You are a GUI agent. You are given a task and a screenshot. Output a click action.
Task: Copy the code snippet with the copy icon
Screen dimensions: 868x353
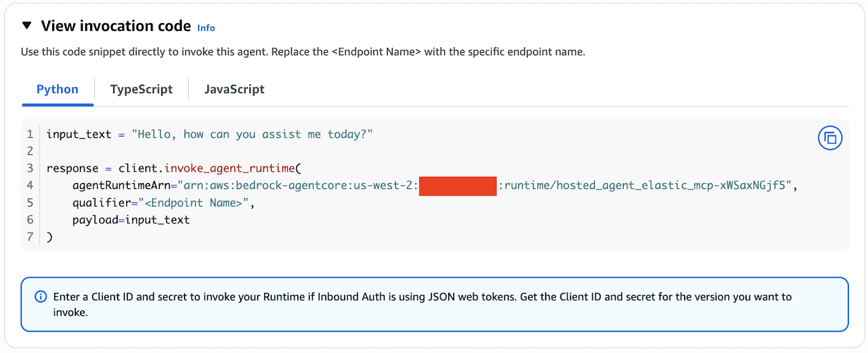click(829, 138)
